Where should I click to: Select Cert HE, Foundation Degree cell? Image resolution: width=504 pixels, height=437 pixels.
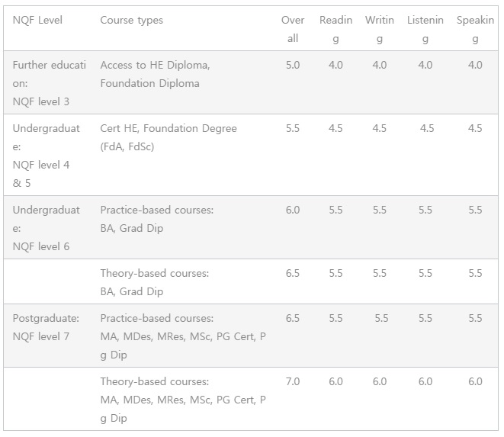click(x=169, y=137)
